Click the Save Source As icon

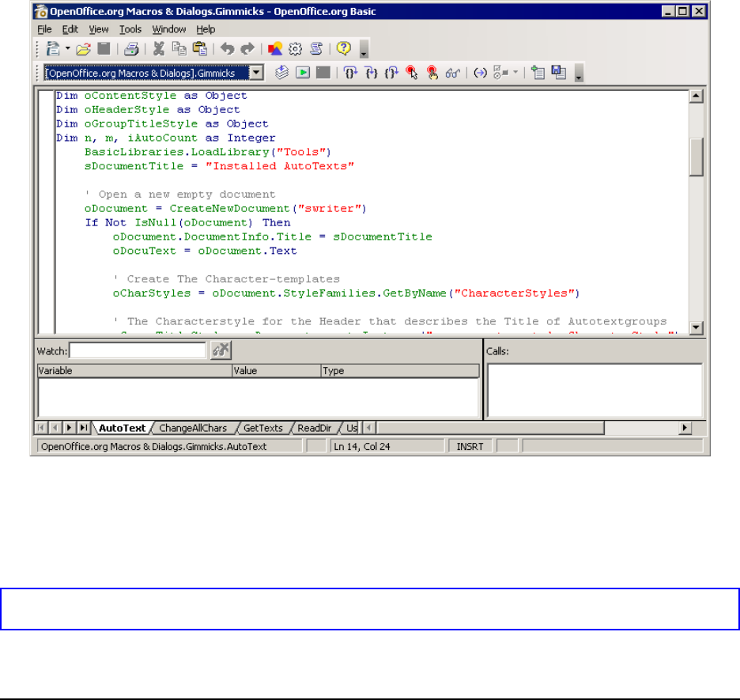coord(559,73)
